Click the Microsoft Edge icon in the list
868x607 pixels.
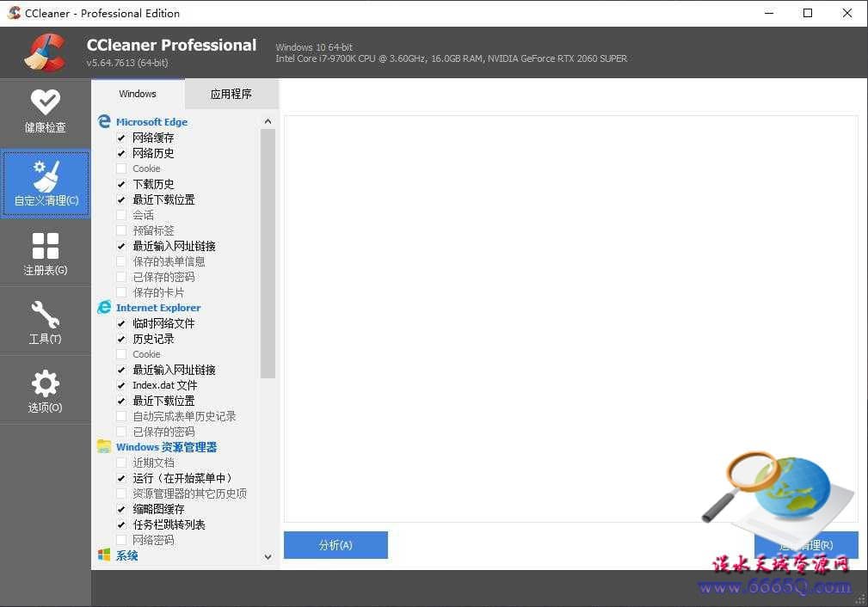point(104,121)
